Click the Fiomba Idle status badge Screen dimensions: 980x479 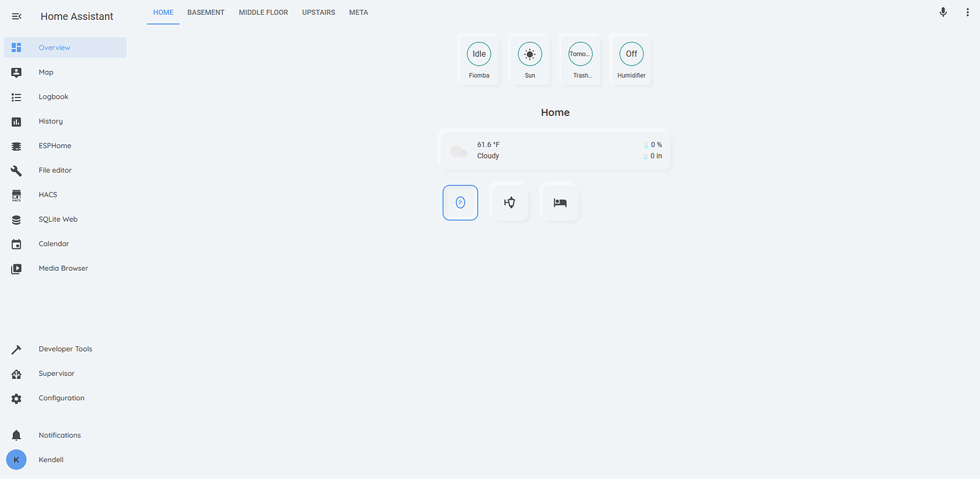point(479,53)
